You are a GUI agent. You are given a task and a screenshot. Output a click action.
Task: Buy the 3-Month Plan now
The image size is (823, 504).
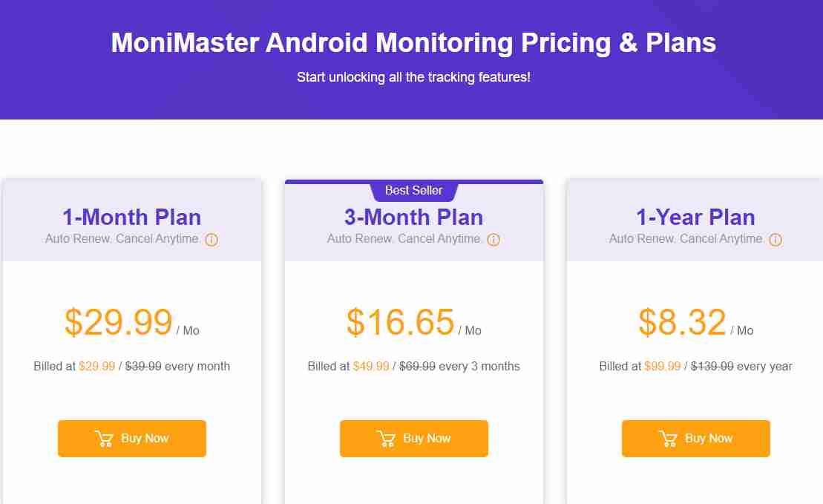tap(414, 439)
